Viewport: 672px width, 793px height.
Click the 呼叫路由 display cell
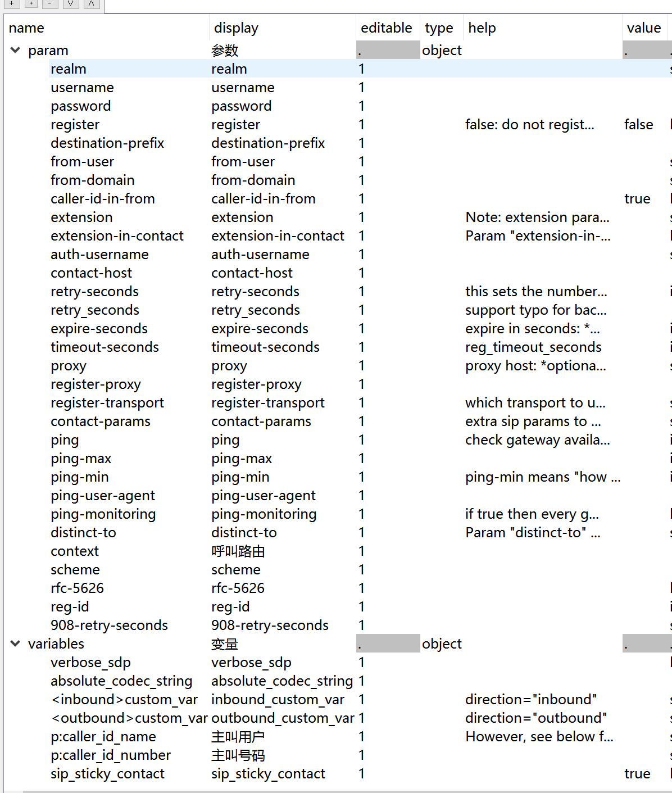tap(238, 551)
